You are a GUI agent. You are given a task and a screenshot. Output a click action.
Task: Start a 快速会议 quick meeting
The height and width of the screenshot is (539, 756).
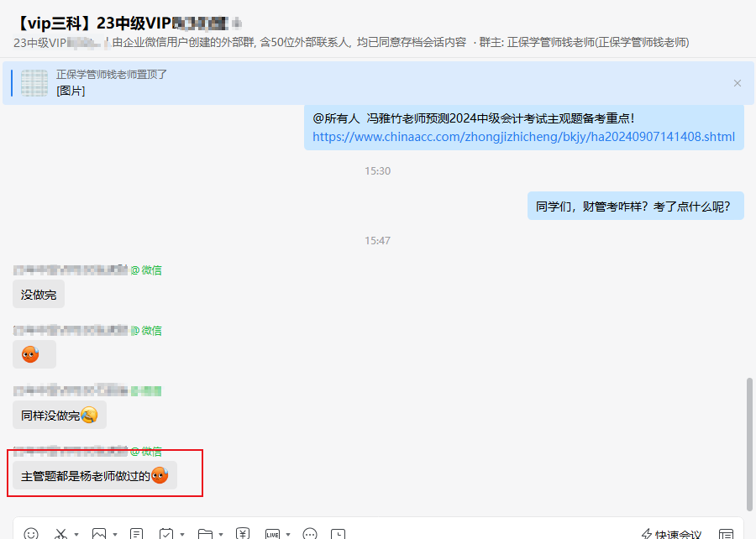click(671, 534)
